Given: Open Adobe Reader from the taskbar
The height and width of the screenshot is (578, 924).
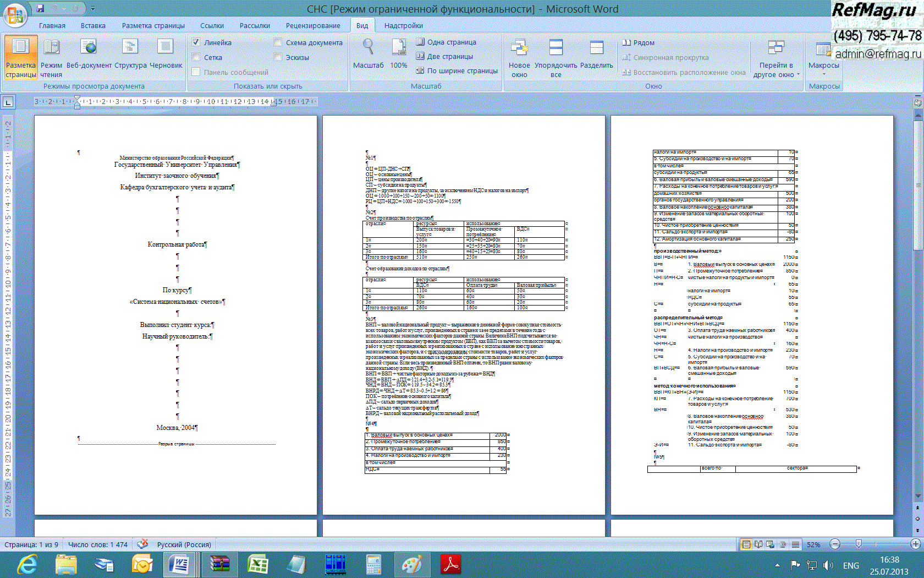Looking at the screenshot, I should point(450,564).
